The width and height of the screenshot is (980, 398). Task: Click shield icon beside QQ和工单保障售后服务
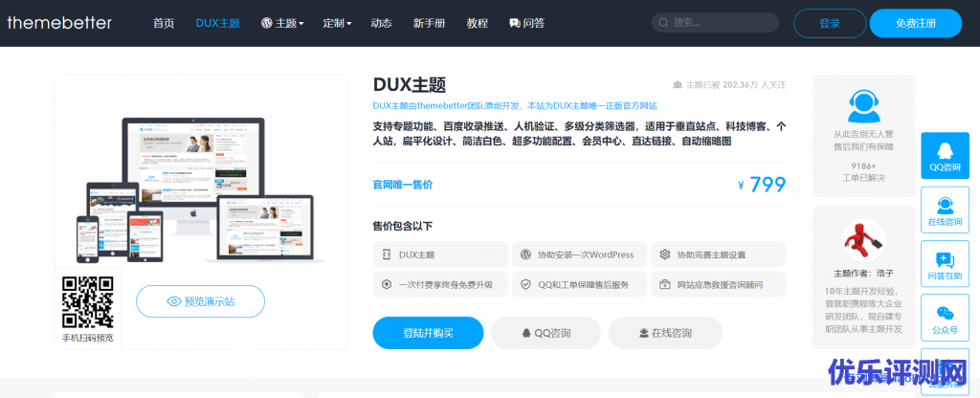point(525,284)
